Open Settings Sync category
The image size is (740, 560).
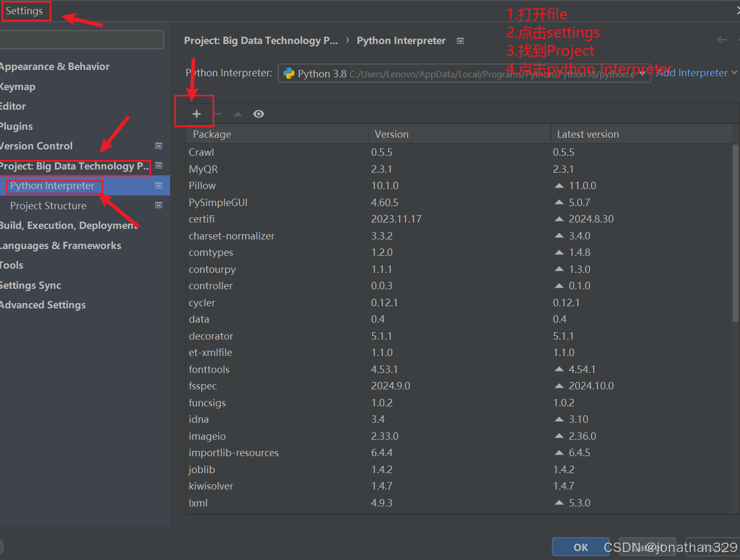(31, 285)
